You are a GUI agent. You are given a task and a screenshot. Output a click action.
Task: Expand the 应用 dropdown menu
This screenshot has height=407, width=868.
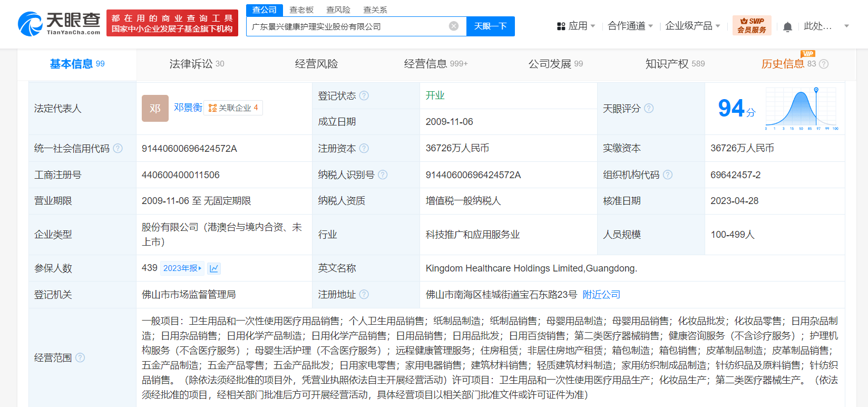coord(576,26)
